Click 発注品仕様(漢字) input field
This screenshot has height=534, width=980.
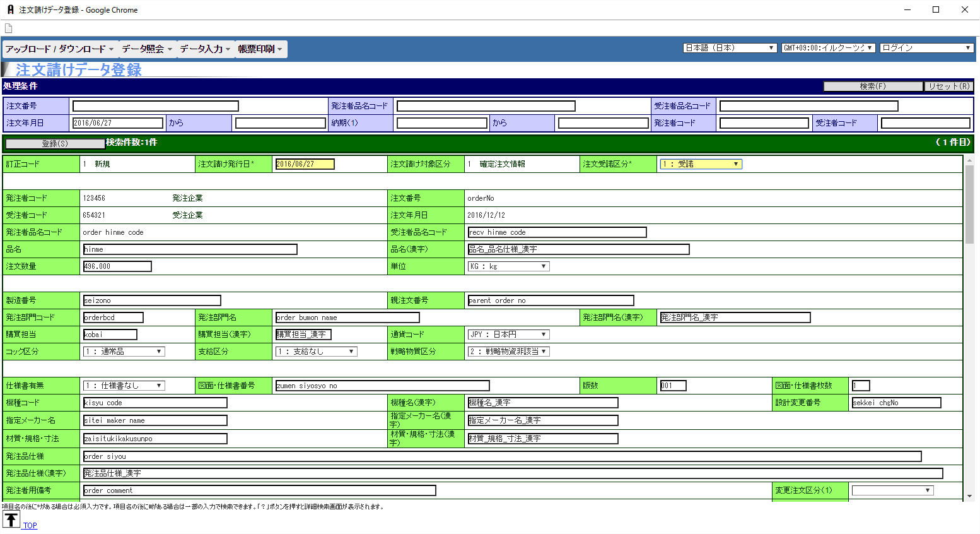point(513,473)
